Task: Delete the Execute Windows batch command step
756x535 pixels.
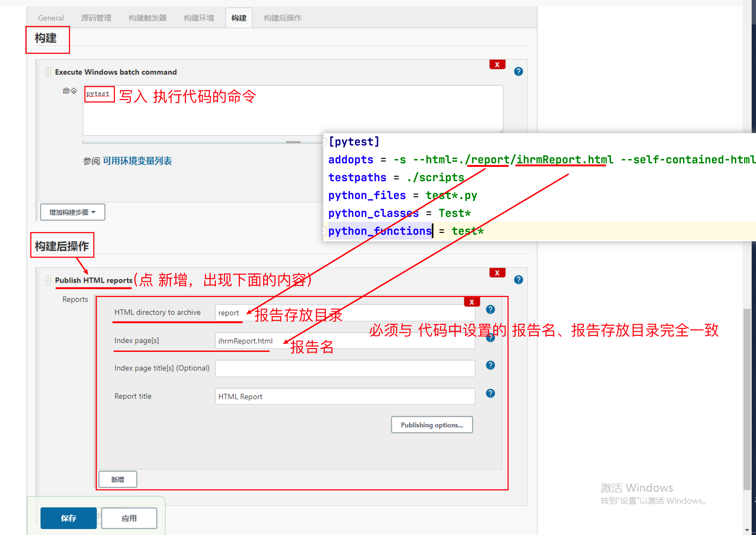Action: pyautogui.click(x=497, y=65)
